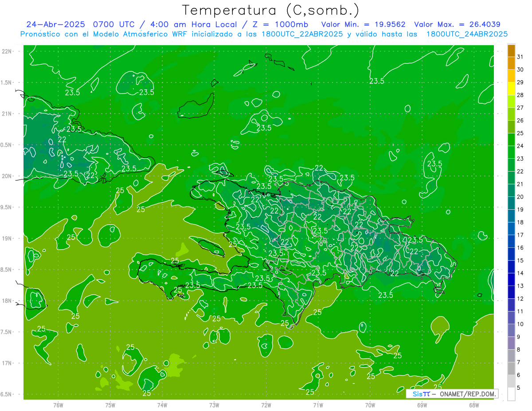Click the 68W longitude axis label

(x=474, y=405)
